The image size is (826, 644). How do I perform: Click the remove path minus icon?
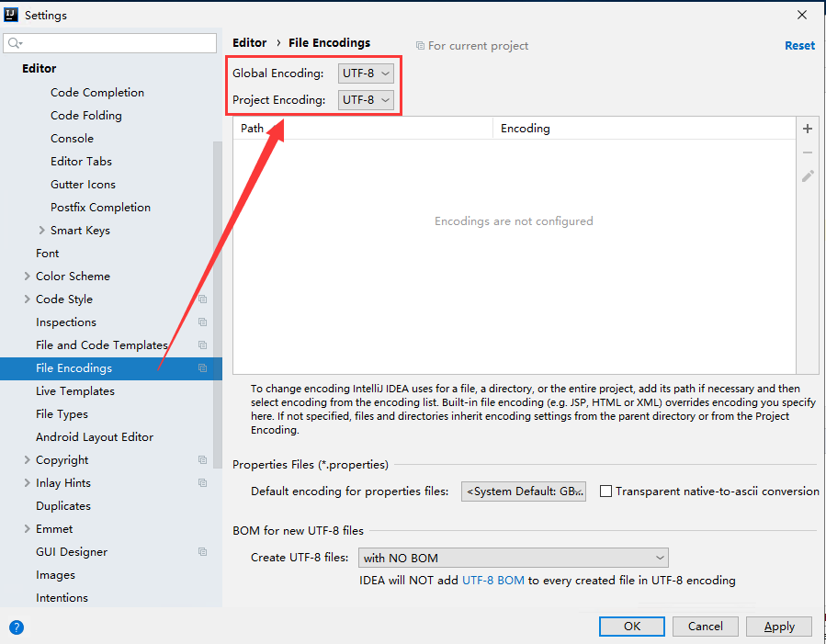808,153
